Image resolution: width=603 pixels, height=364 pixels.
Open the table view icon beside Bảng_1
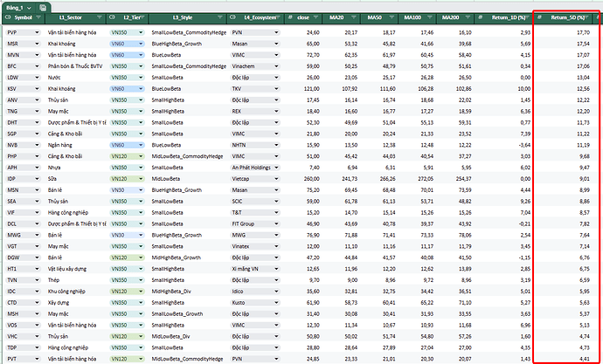tap(43, 8)
